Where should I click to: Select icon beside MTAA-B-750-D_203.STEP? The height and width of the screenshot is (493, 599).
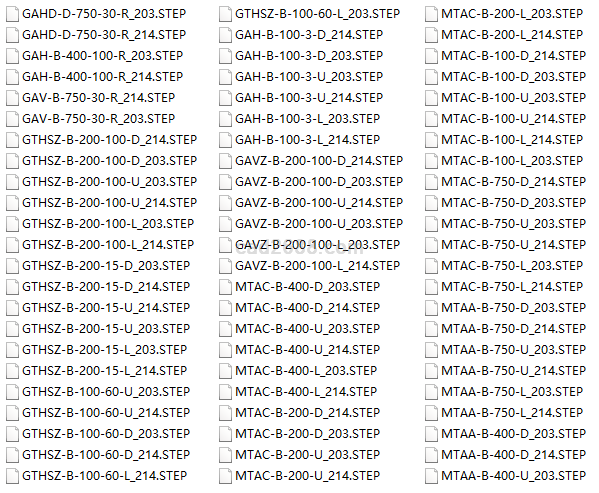tap(431, 308)
